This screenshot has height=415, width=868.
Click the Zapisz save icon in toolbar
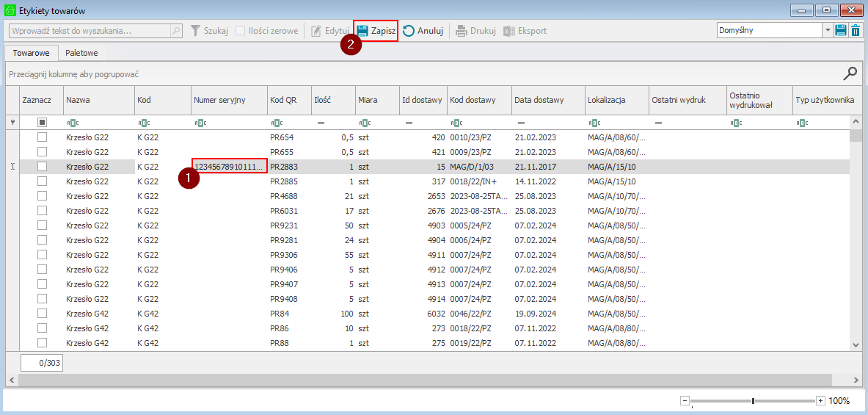click(x=362, y=31)
